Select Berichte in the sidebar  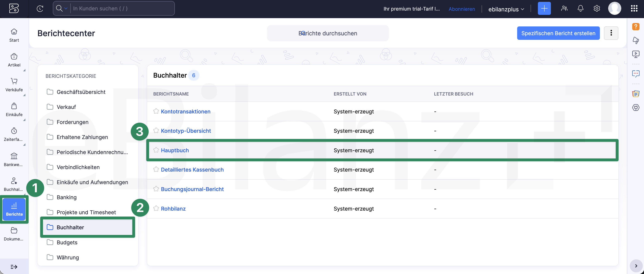point(14,209)
